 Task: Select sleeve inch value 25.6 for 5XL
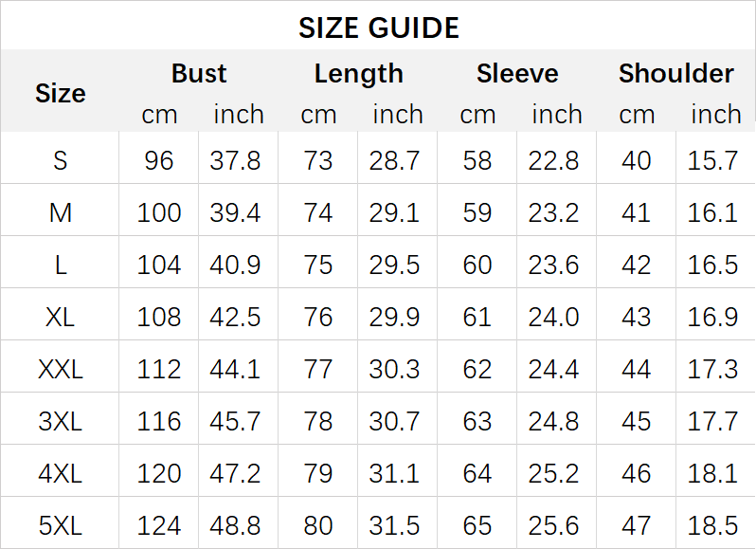click(554, 524)
